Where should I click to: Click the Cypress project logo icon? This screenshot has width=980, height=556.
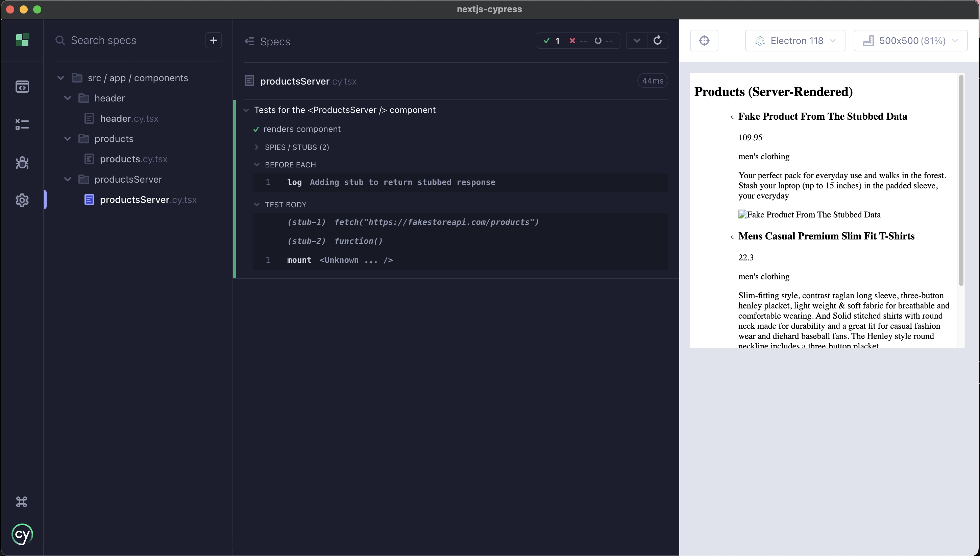pos(23,40)
